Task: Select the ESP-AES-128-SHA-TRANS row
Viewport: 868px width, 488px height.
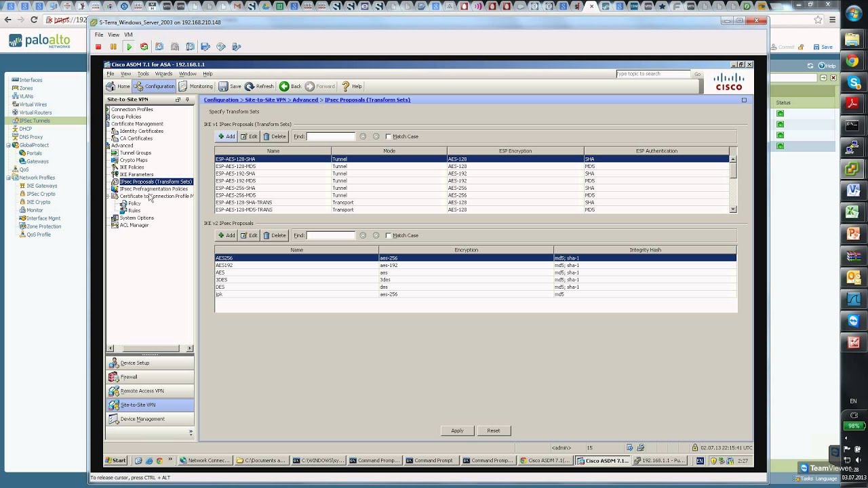Action: 472,203
